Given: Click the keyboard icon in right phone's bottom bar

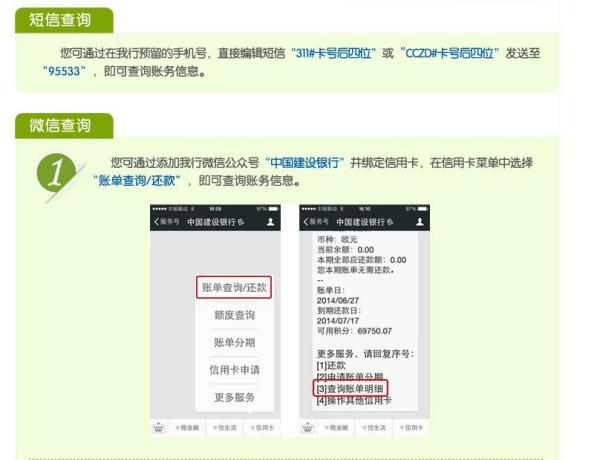Looking at the screenshot, I should coord(308,427).
